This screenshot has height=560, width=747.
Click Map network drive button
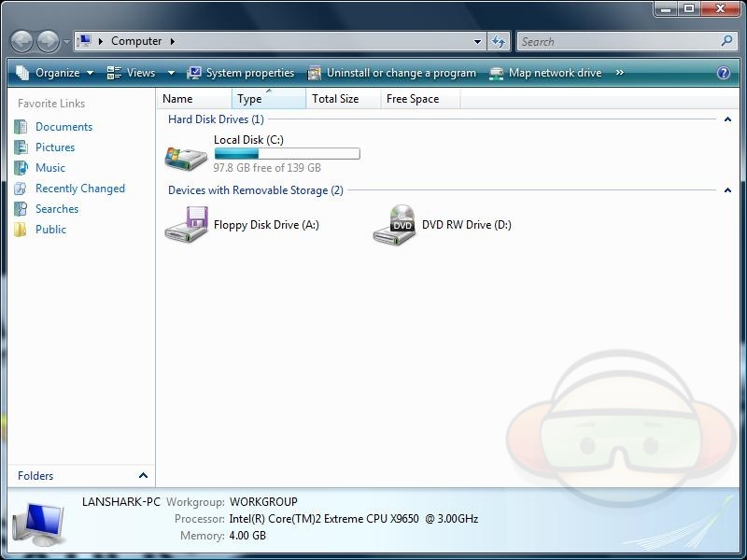click(x=545, y=73)
